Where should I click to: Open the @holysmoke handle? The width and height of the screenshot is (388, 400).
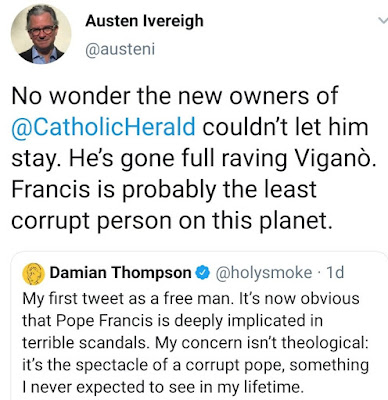[264, 273]
